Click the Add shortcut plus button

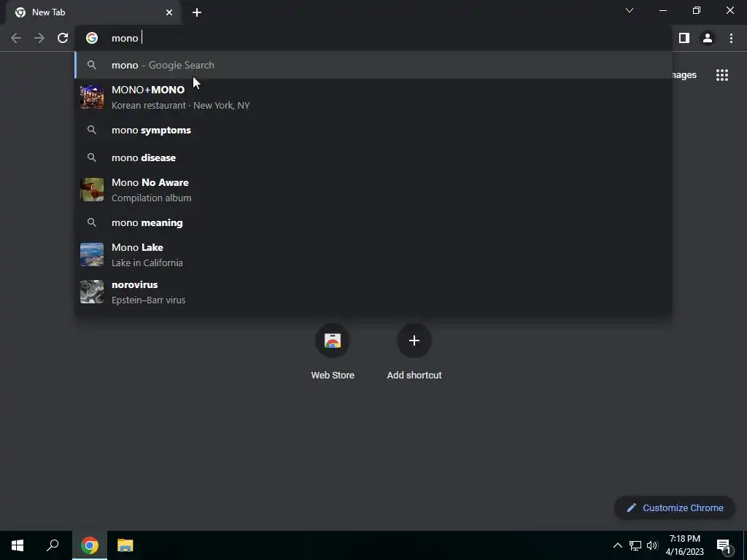[x=414, y=341]
